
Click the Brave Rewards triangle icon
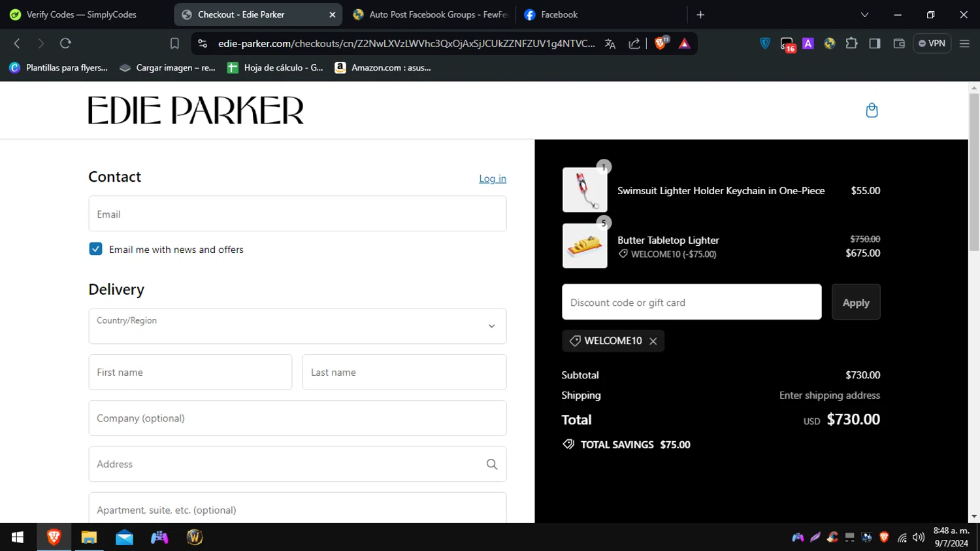684,44
